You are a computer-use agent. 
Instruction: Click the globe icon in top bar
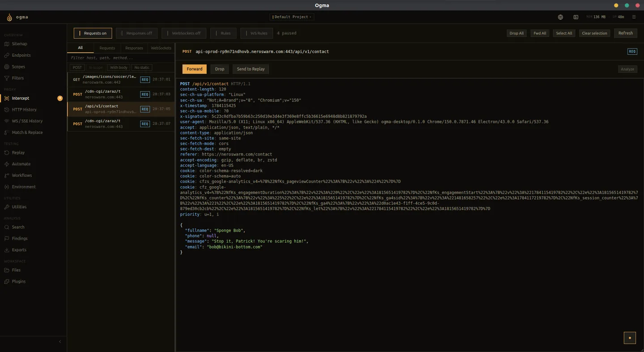coord(560,17)
